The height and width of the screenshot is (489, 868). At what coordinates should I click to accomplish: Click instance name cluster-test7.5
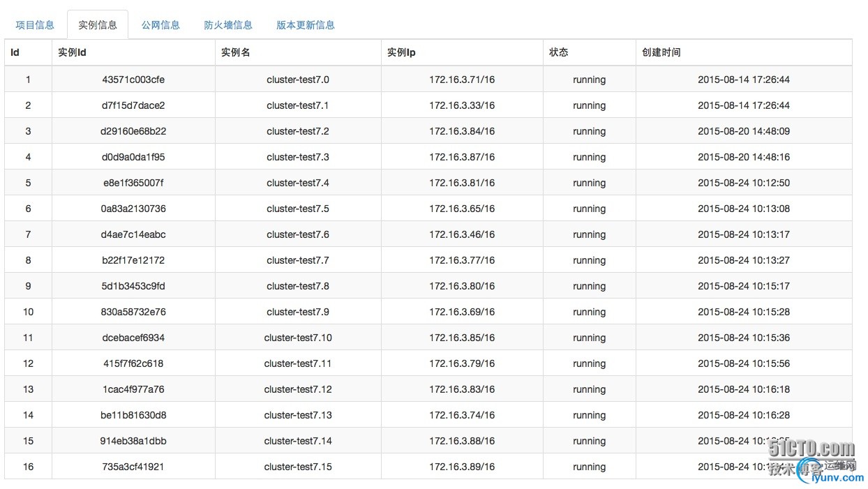(298, 209)
